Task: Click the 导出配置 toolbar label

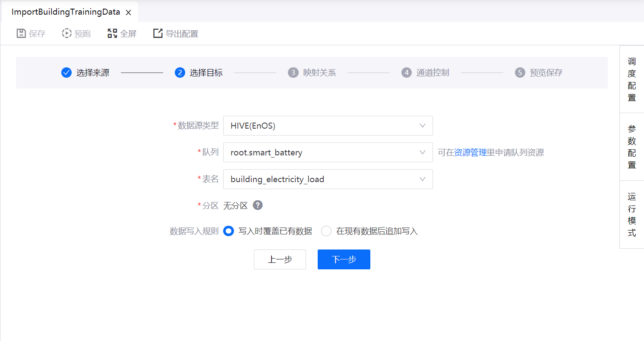Action: [182, 34]
